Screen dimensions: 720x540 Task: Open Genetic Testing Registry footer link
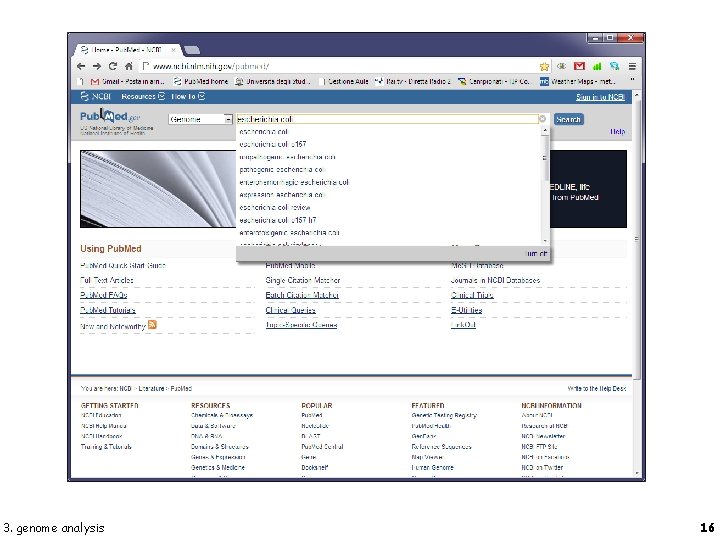(x=444, y=415)
